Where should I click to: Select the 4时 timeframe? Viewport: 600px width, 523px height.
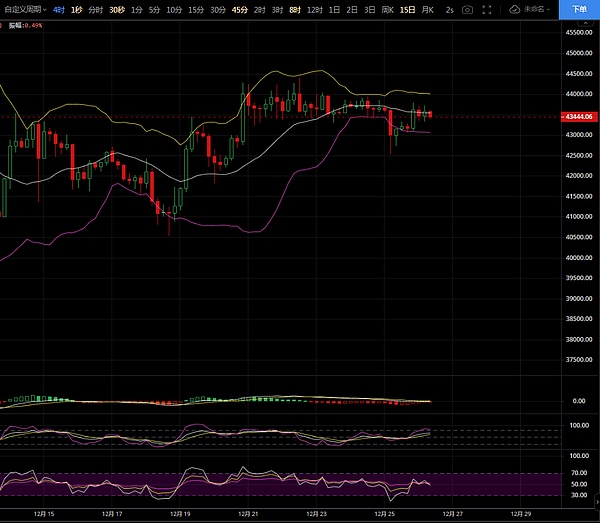pyautogui.click(x=59, y=9)
